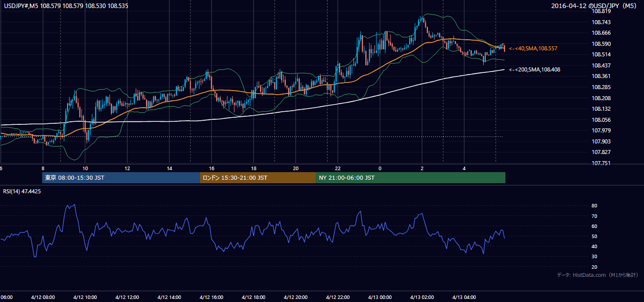The height and width of the screenshot is (302, 644).
Task: Click the 107.751 price axis label
Action: 602,163
